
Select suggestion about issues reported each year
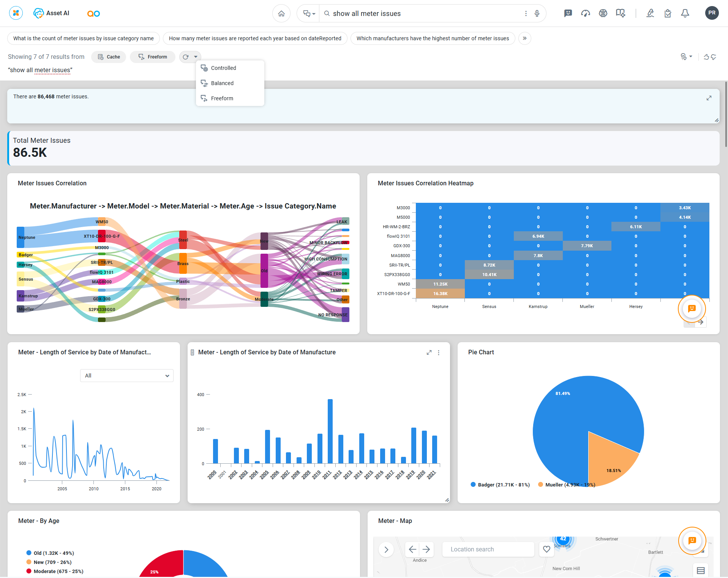click(255, 38)
